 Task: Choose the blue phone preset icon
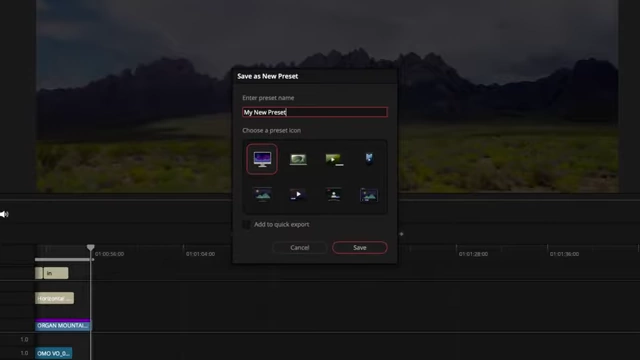coord(369,158)
